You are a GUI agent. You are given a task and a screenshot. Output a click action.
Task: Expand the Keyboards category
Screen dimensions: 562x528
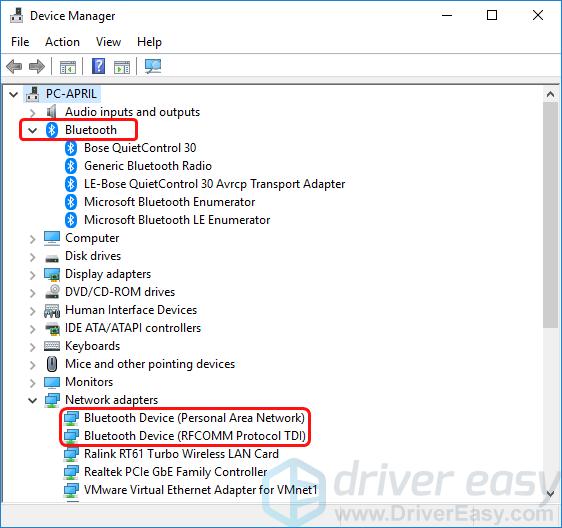(x=33, y=347)
